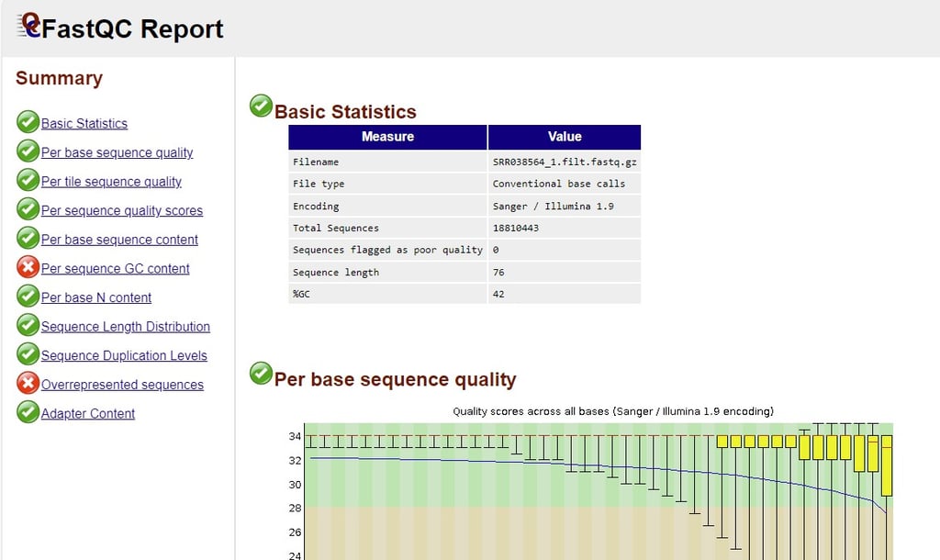Select poor quality sequences value 0
940x560 pixels.
tap(565, 250)
